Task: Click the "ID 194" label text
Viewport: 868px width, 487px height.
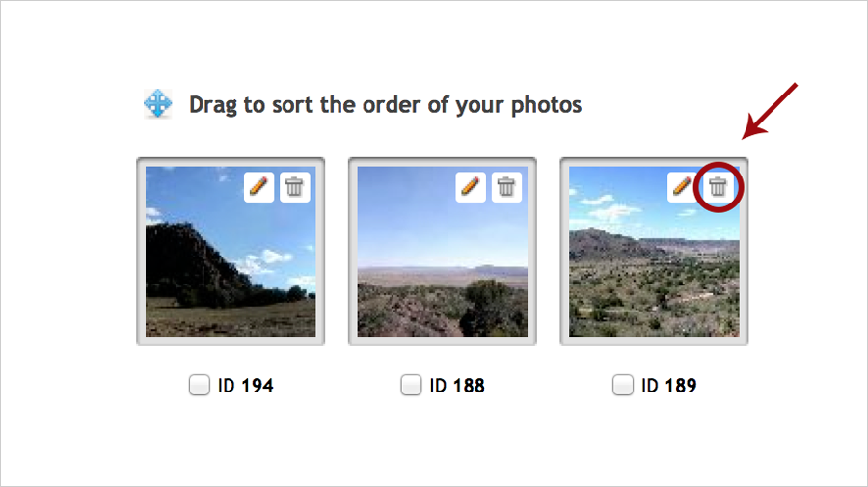Action: (x=246, y=387)
